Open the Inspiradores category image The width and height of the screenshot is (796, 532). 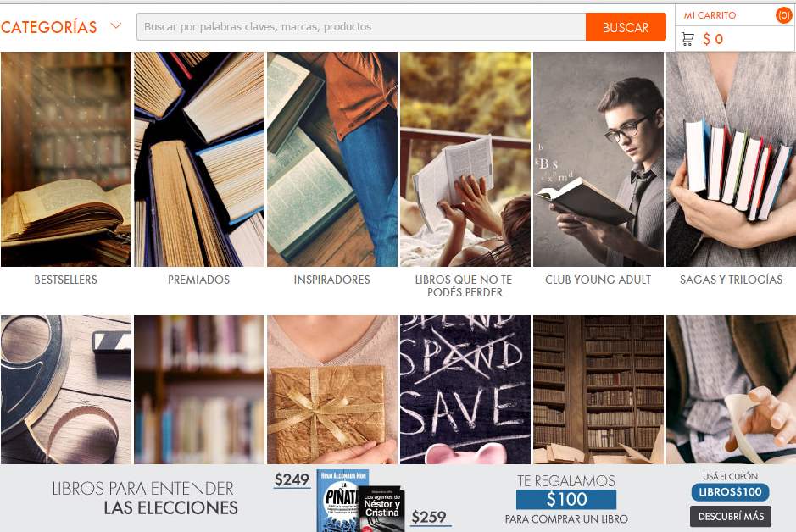coord(332,159)
